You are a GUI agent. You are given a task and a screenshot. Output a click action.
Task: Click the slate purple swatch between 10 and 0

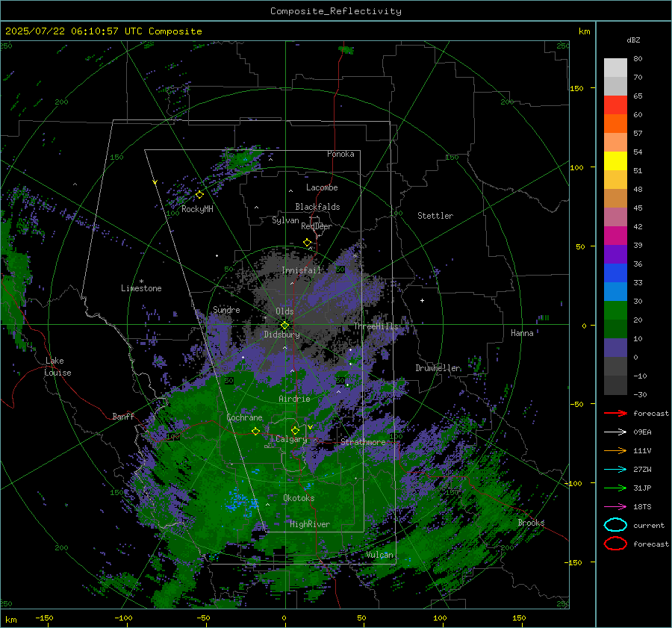coord(615,348)
